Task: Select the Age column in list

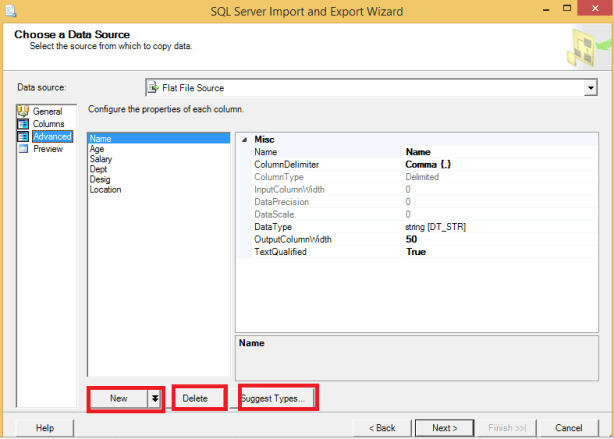Action: click(97, 149)
